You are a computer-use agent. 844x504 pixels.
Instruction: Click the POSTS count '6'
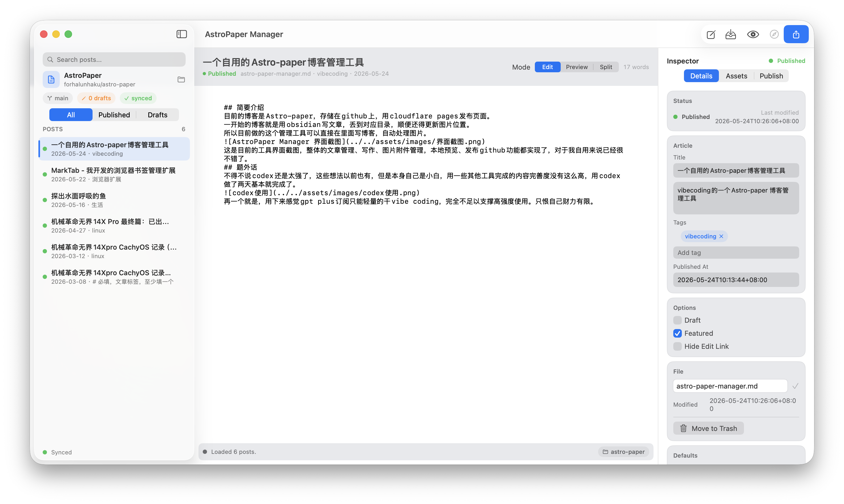pos(184,129)
